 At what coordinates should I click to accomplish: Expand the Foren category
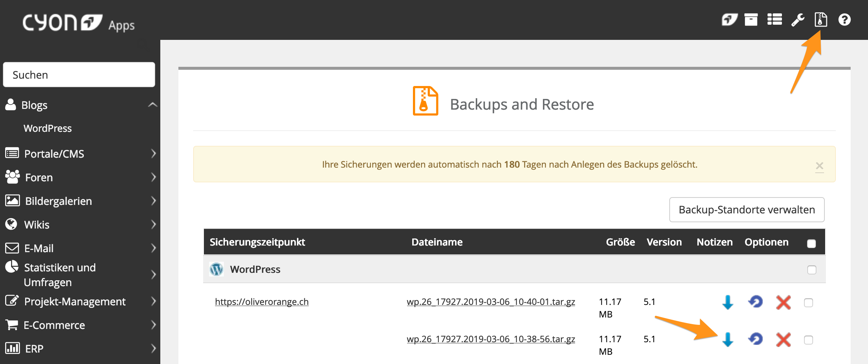coord(154,177)
